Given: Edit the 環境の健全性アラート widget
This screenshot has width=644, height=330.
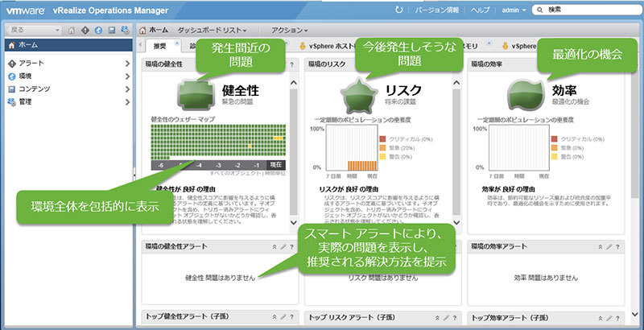Looking at the screenshot, I should 283,247.
